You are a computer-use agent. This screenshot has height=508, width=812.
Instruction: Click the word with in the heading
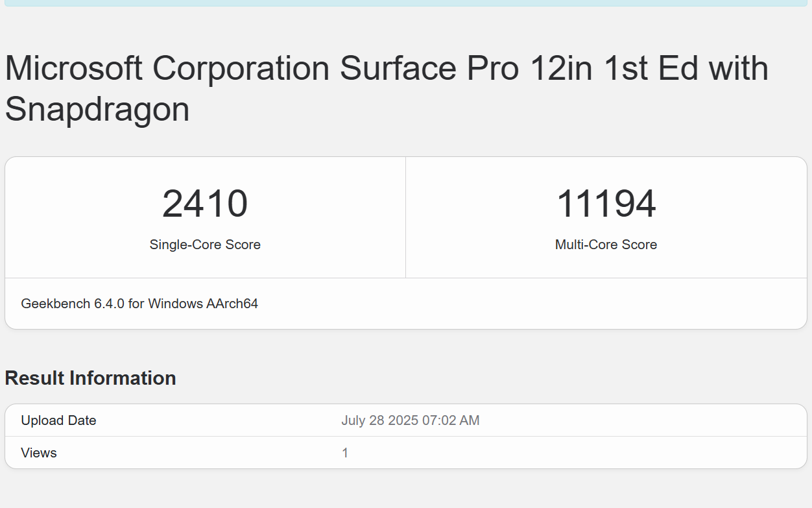click(x=739, y=69)
